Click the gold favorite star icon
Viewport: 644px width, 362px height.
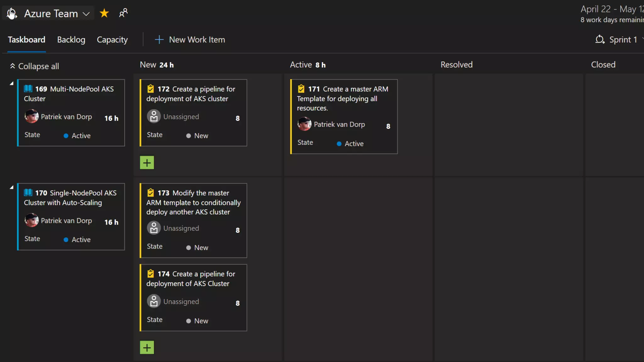click(x=104, y=13)
